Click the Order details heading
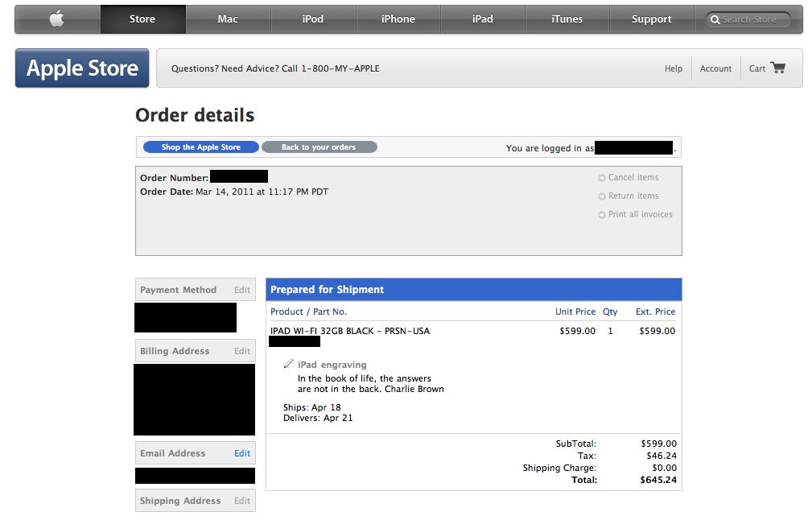Image resolution: width=812 pixels, height=516 pixels. point(195,115)
